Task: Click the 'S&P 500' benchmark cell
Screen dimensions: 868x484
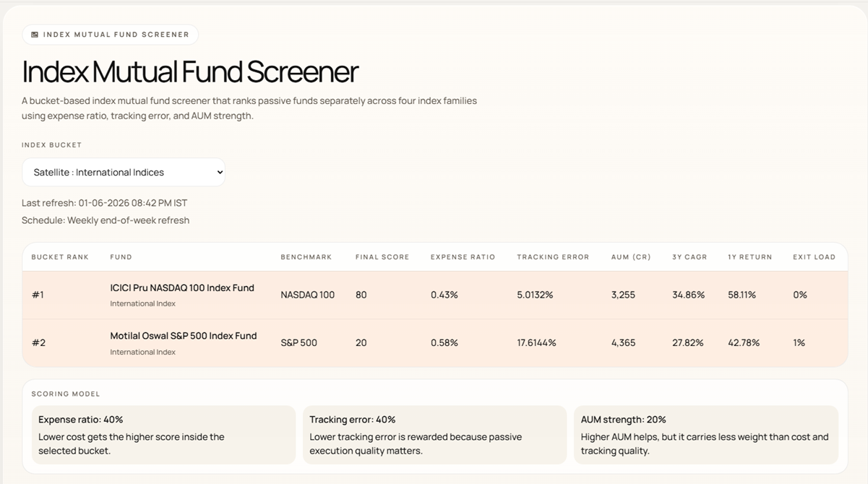Action: 299,343
